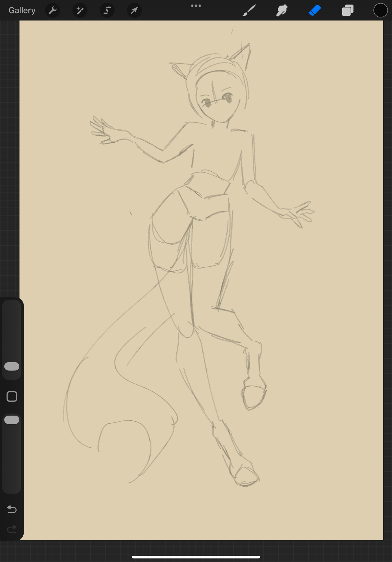Tap the active blue Eraser tool
This screenshot has width=392, height=562.
(x=315, y=10)
